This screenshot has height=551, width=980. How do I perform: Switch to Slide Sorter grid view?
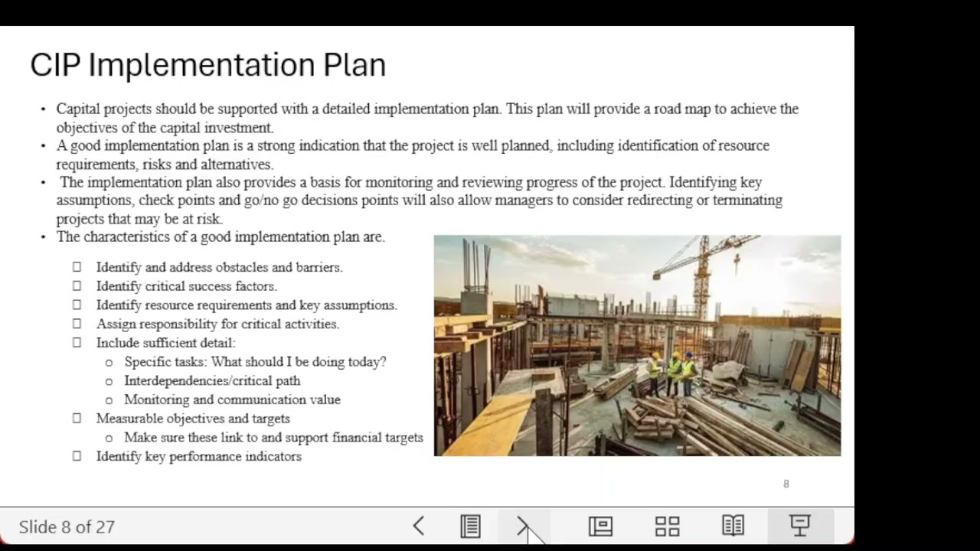[x=667, y=526]
